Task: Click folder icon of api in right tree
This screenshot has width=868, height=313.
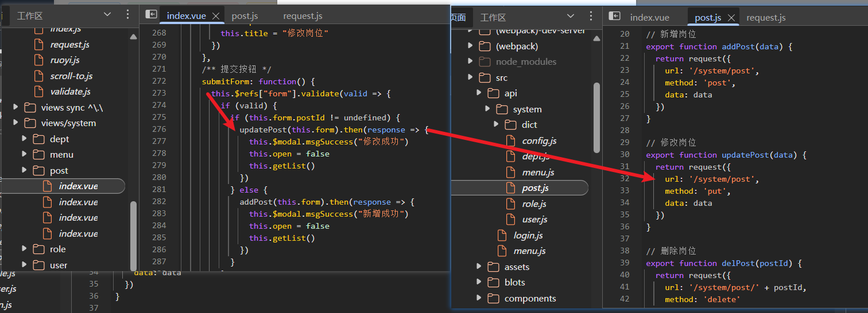Action: pos(493,93)
